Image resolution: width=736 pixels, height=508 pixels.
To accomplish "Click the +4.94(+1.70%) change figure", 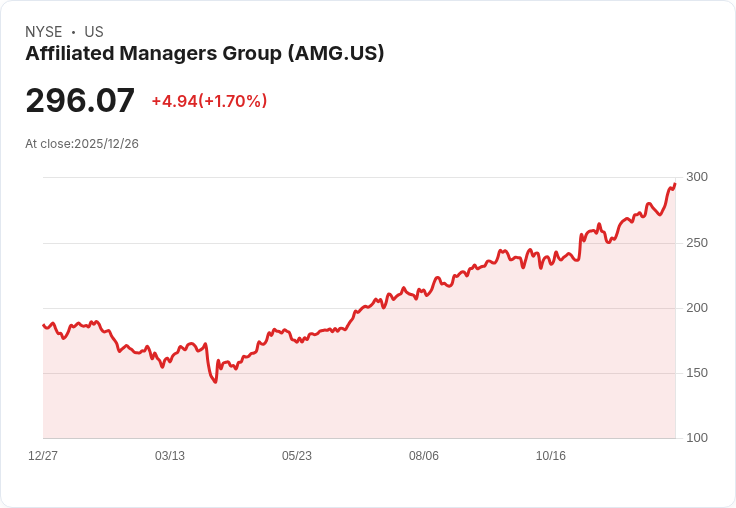I will click(x=209, y=101).
